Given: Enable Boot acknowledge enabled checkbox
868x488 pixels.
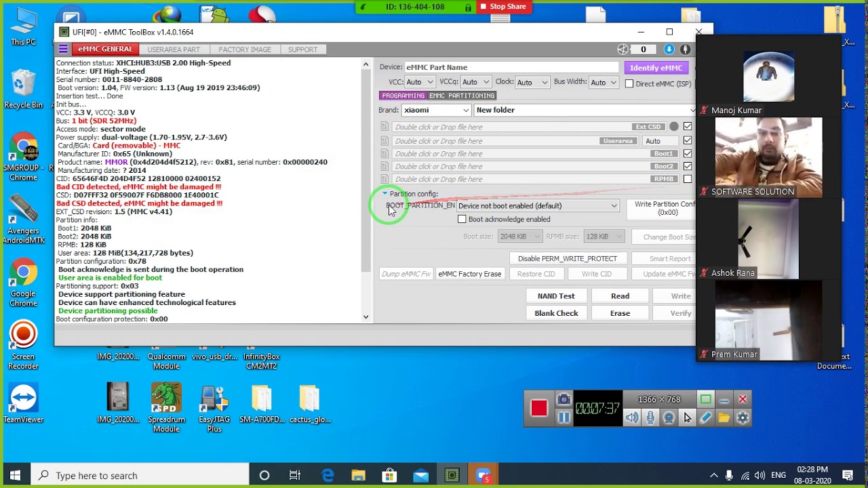Looking at the screenshot, I should click(462, 219).
